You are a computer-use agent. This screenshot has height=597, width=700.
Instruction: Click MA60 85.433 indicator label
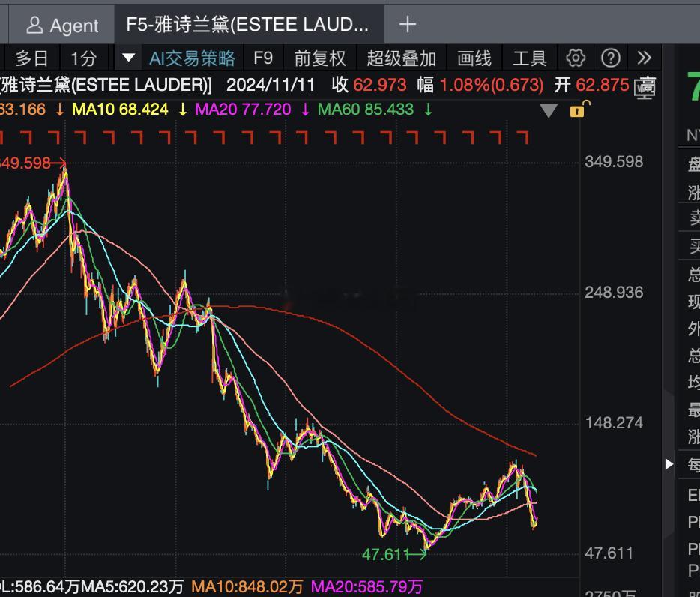tap(366, 109)
